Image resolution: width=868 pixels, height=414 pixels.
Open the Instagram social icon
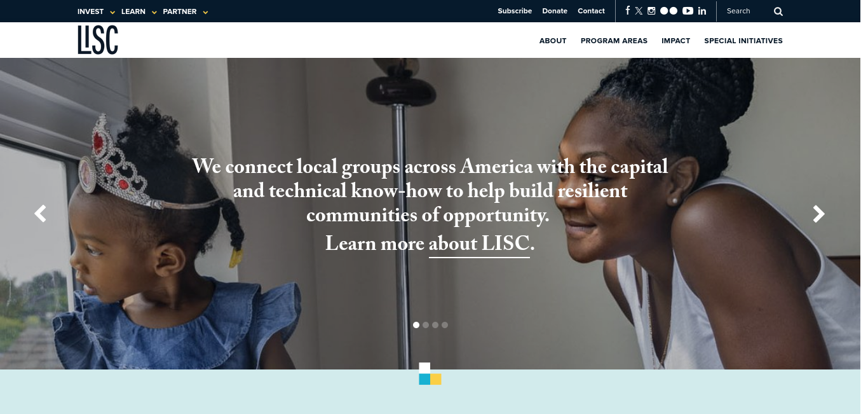[x=651, y=11]
